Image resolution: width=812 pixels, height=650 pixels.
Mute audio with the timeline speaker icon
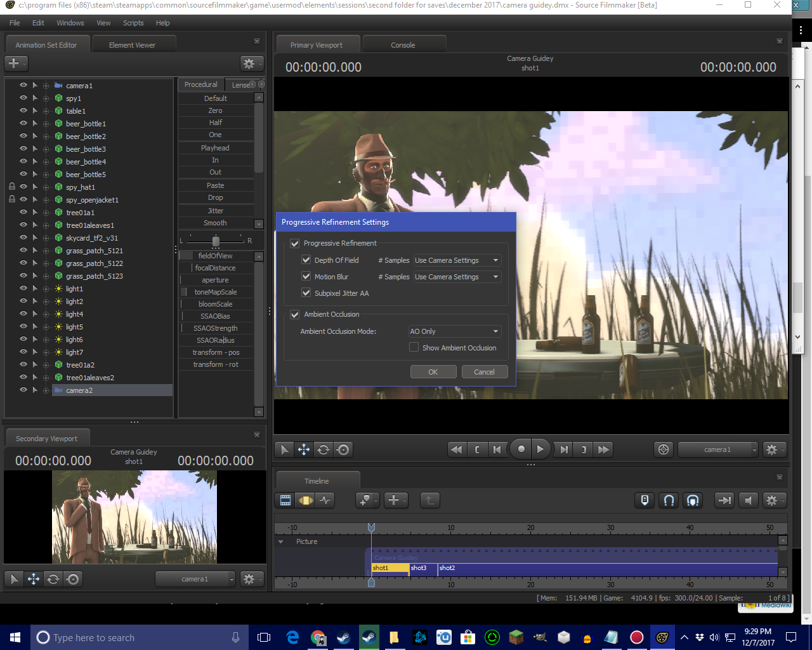coord(749,500)
